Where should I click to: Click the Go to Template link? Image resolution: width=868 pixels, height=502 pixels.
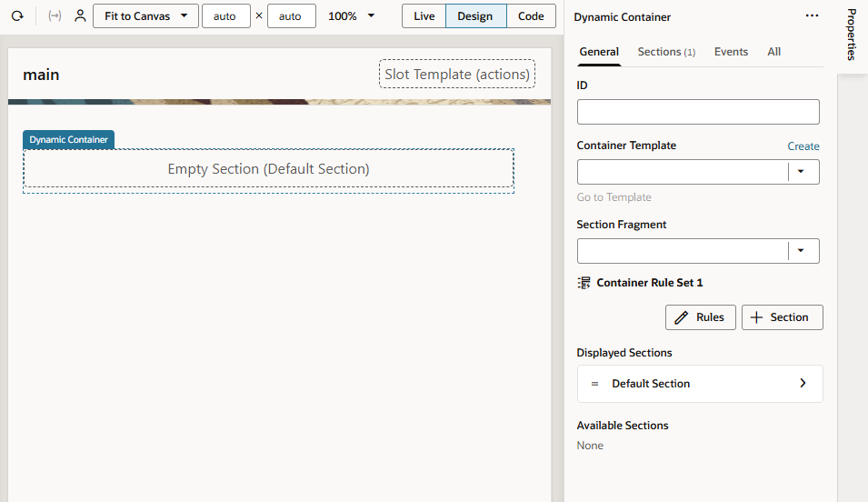(x=614, y=197)
